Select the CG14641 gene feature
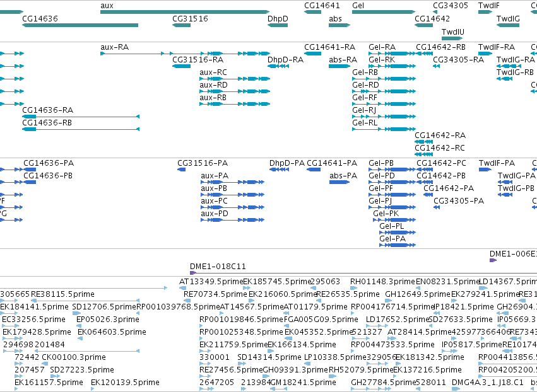 point(313,12)
